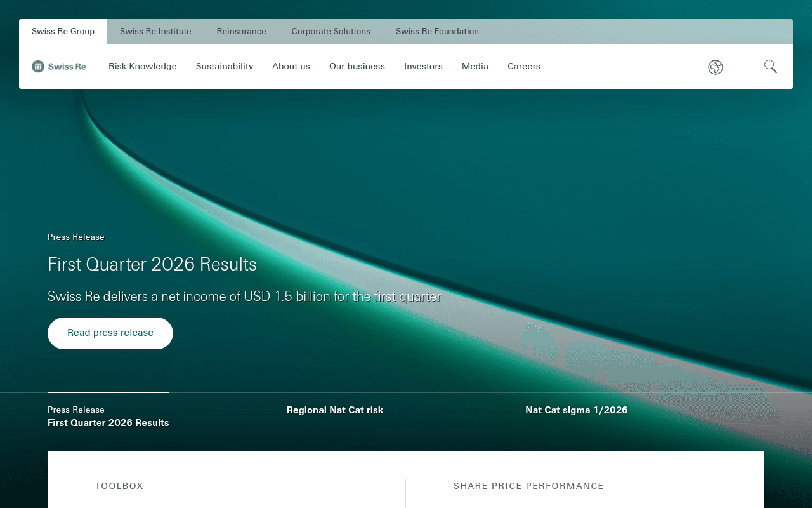This screenshot has width=812, height=508.
Task: Click the TOOLBOX heading
Action: (x=119, y=486)
